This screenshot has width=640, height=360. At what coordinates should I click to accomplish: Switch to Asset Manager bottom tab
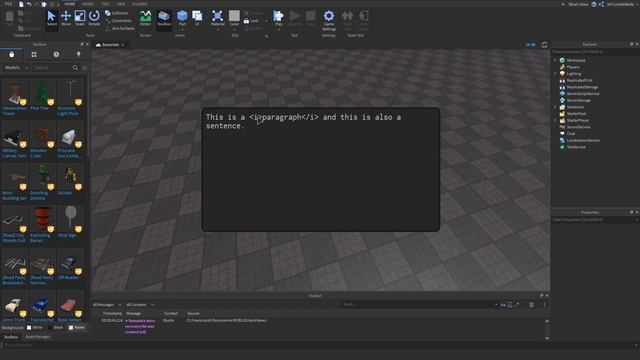point(38,337)
